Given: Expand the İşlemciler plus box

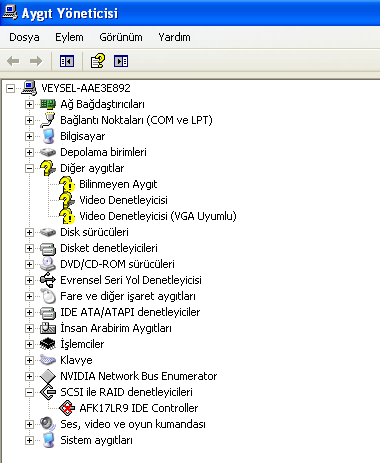Looking at the screenshot, I should tap(29, 344).
